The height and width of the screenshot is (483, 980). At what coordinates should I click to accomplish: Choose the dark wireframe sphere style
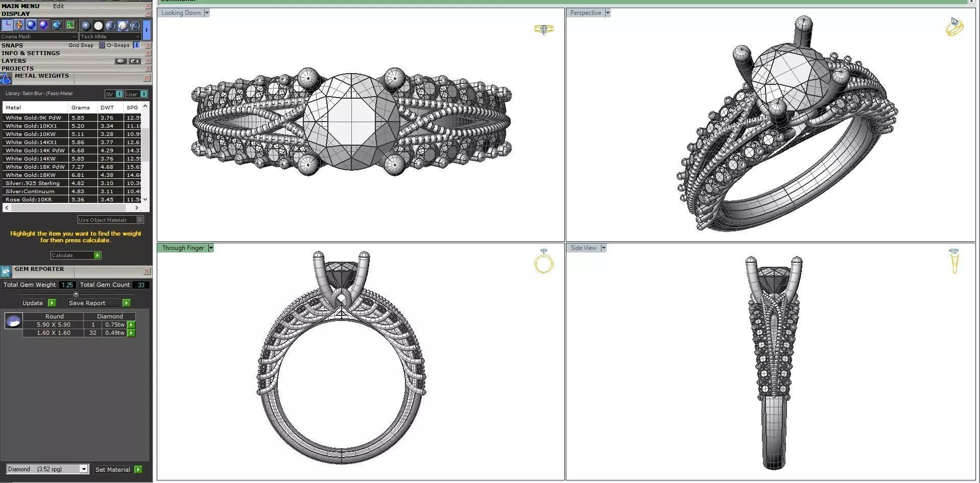[110, 26]
